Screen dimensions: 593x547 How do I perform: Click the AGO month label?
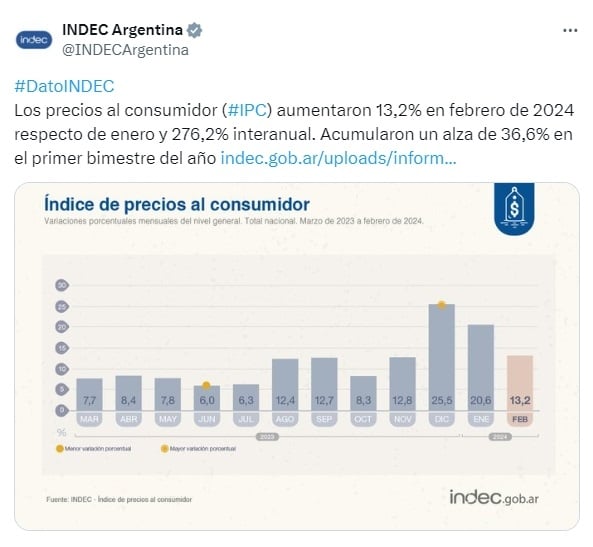click(285, 419)
